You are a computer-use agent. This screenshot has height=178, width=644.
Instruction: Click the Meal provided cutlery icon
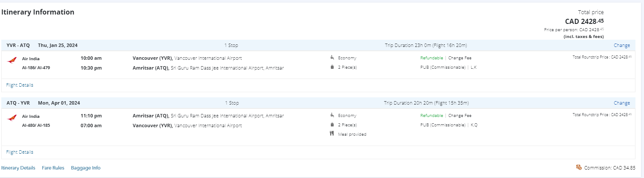point(332,134)
